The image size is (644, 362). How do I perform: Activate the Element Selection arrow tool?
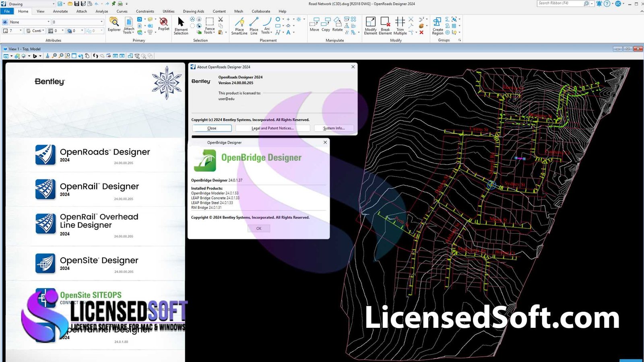point(181,25)
